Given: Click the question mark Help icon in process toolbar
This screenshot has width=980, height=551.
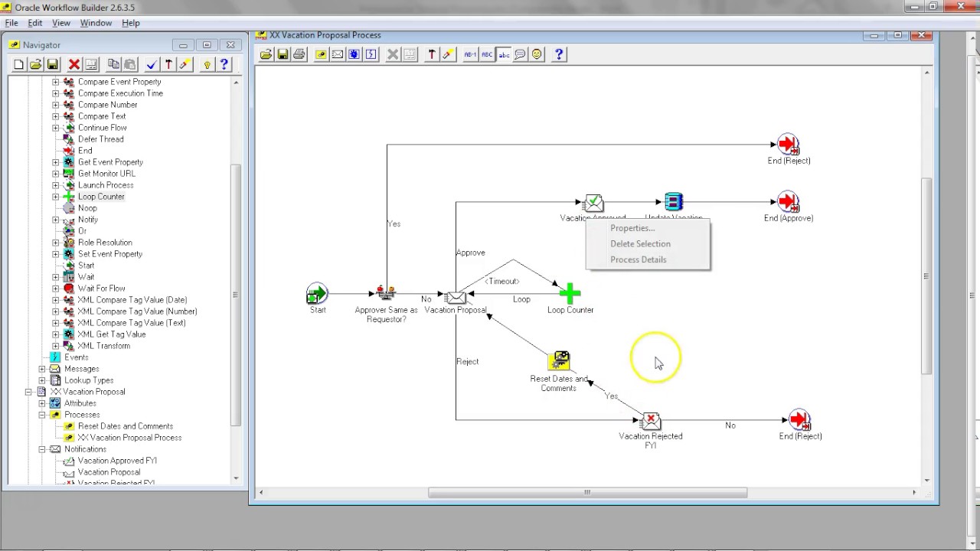Looking at the screenshot, I should [x=559, y=54].
